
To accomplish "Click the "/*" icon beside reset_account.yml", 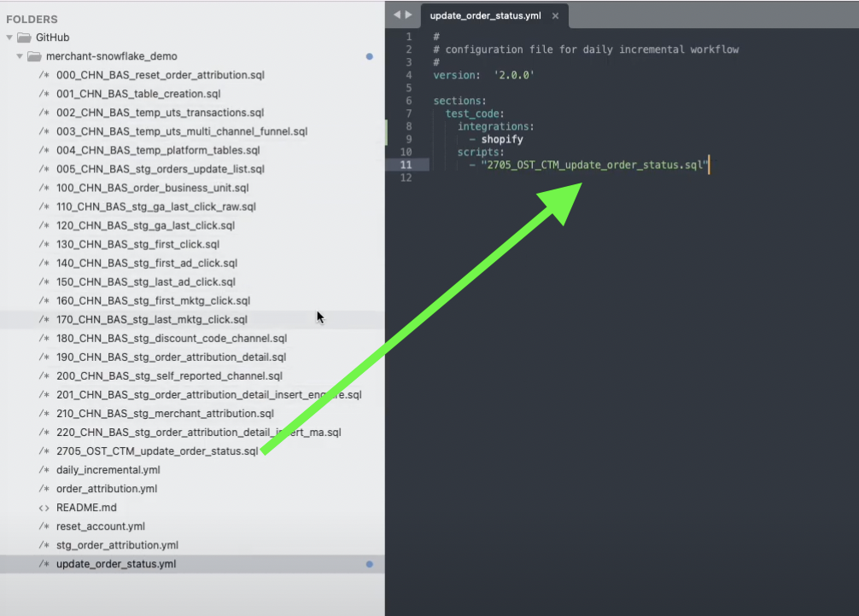I will click(x=44, y=526).
